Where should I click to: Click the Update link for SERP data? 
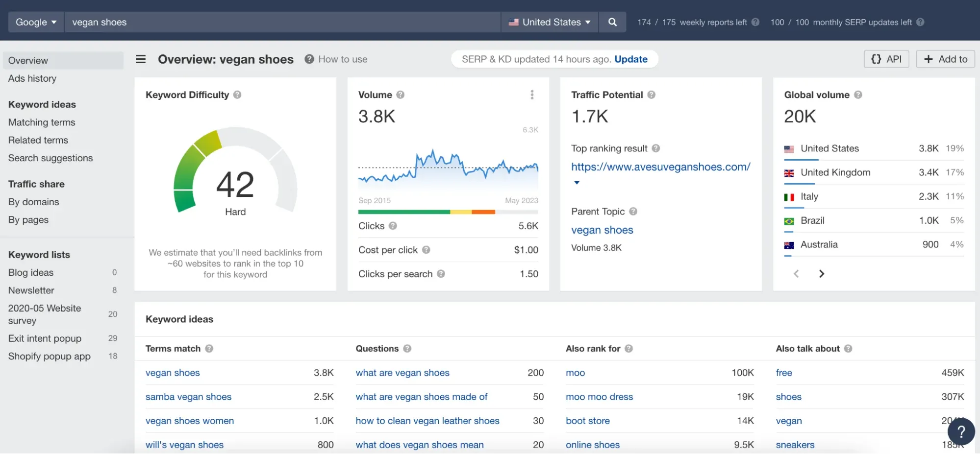point(630,59)
